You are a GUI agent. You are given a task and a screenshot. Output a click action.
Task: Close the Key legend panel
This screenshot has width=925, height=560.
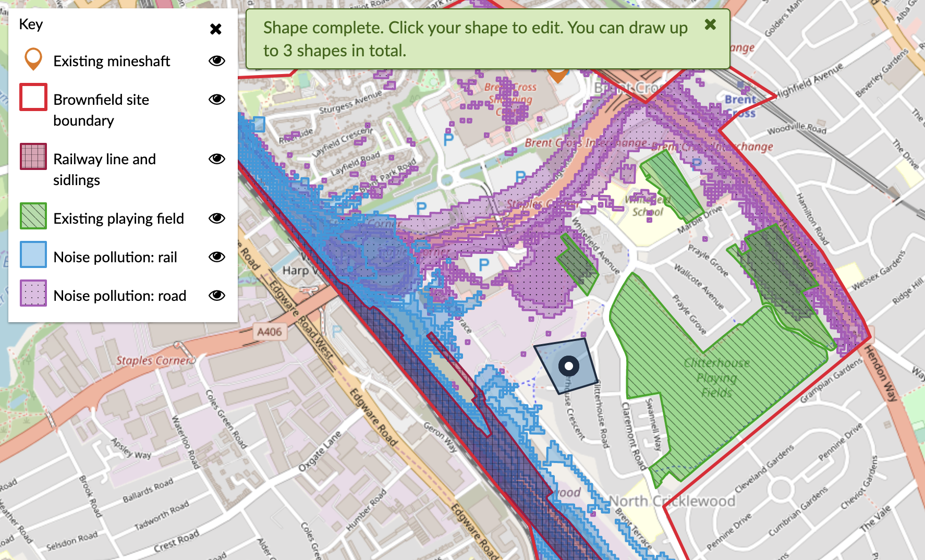pos(216,29)
